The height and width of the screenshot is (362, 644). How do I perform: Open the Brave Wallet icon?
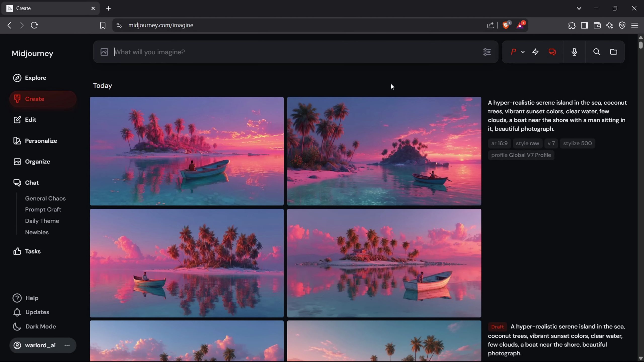pos(597,25)
